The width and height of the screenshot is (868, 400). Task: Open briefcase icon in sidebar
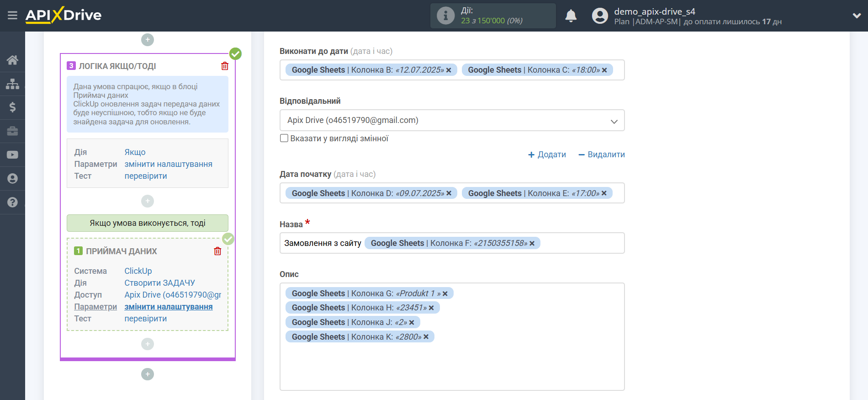pos(12,131)
